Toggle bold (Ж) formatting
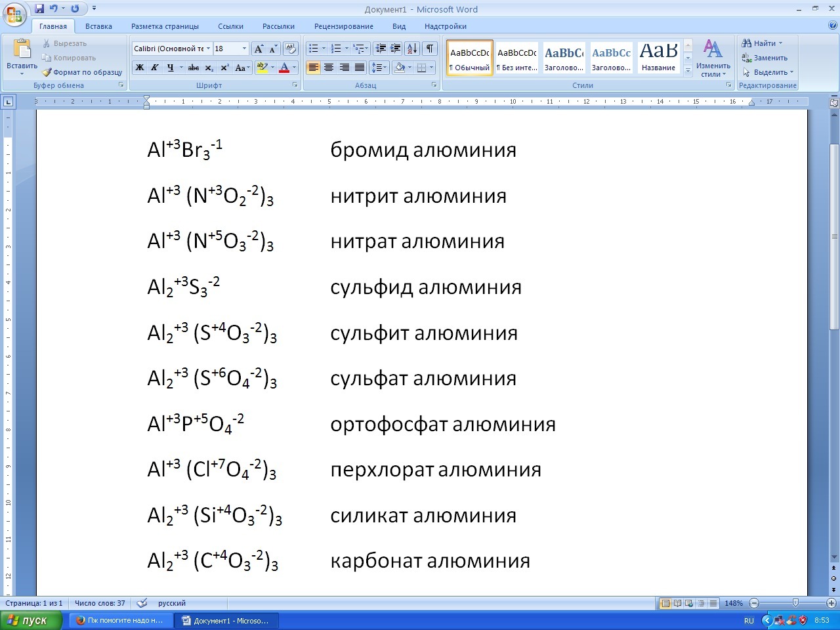This screenshot has width=840, height=630. click(139, 68)
